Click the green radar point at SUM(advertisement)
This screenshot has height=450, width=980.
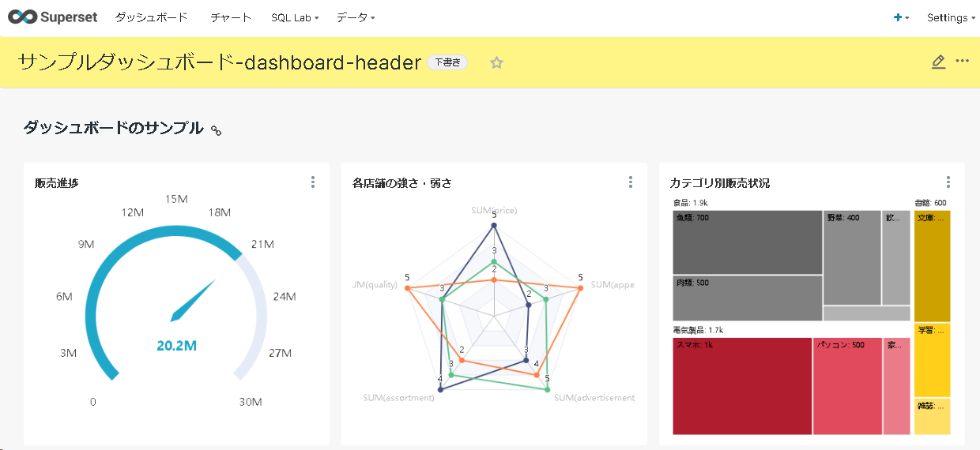[547, 390]
